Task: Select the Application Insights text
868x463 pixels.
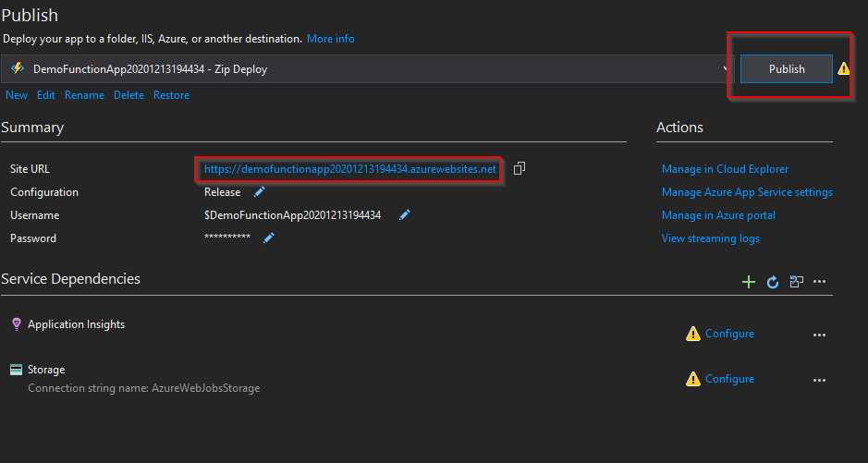Action: click(x=77, y=324)
